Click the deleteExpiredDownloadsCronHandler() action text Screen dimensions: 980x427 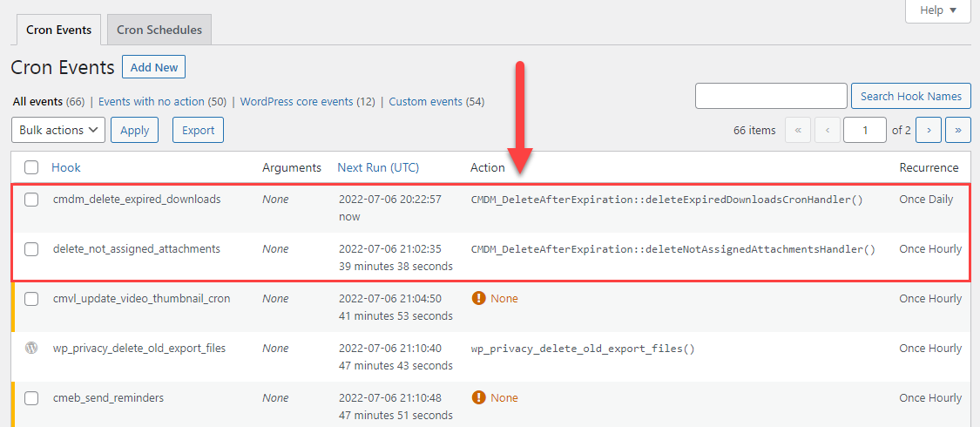coord(667,200)
